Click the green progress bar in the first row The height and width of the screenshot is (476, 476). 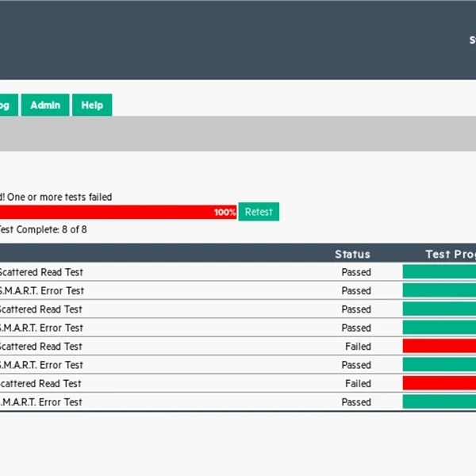440,272
